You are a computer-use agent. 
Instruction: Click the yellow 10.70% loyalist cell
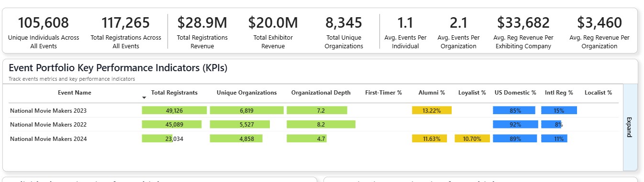click(472, 139)
